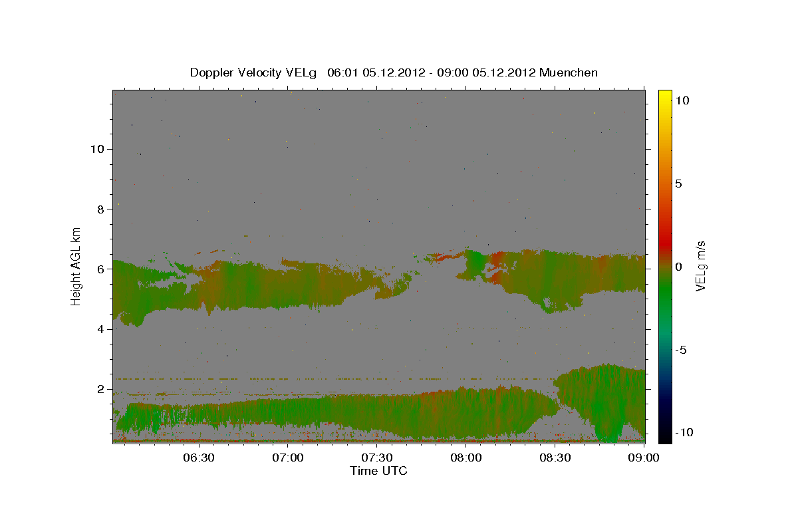Click the colorbar value 5

(680, 184)
